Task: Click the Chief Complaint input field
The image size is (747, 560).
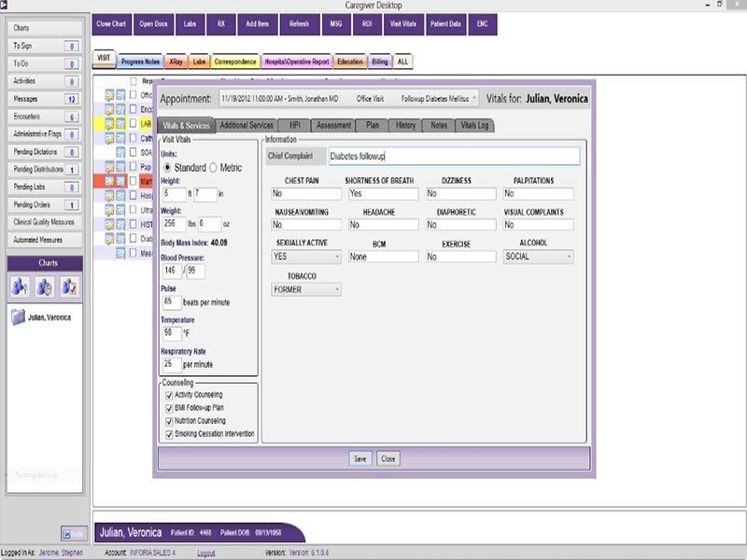Action: point(455,156)
